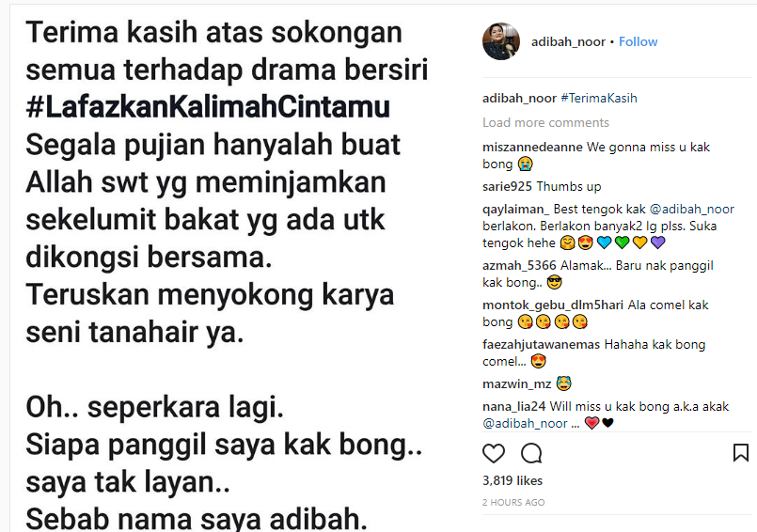Open the #TerimaKasih hashtag
757x532 pixels.
(x=599, y=99)
